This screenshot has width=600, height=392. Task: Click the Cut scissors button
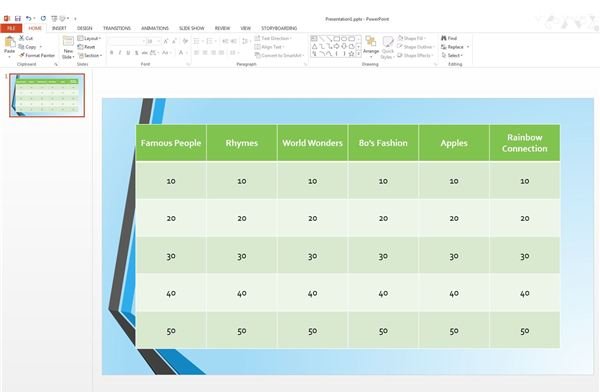26,38
